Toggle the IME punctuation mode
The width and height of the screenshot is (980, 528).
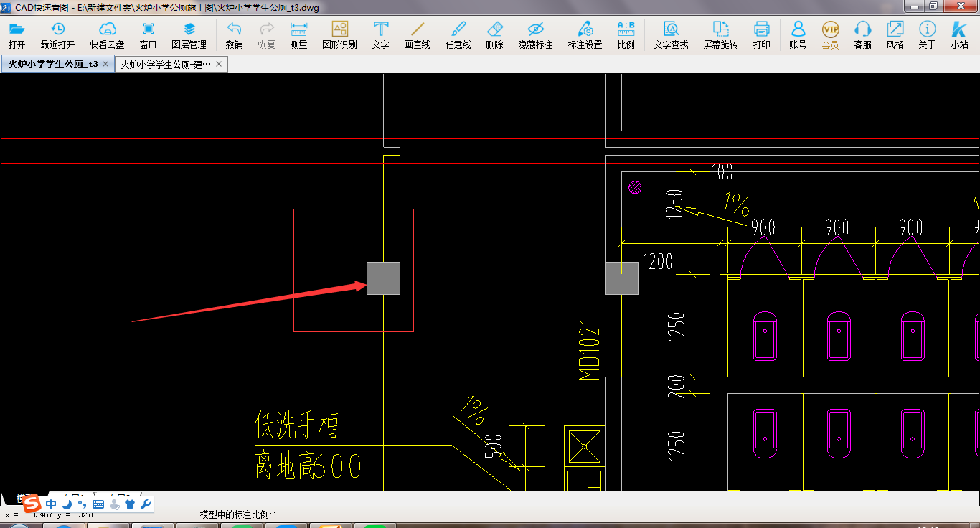(82, 504)
